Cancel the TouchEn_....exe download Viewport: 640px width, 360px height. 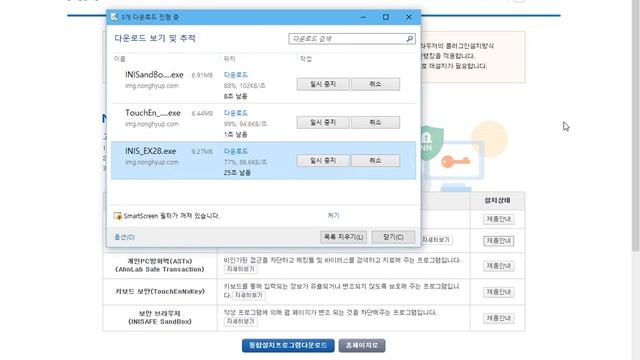tap(376, 122)
